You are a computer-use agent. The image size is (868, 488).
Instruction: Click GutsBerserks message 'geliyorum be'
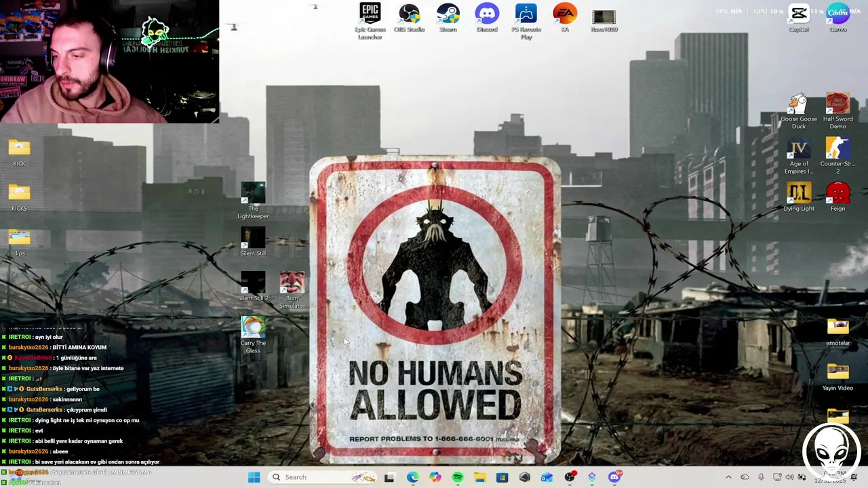coord(84,389)
